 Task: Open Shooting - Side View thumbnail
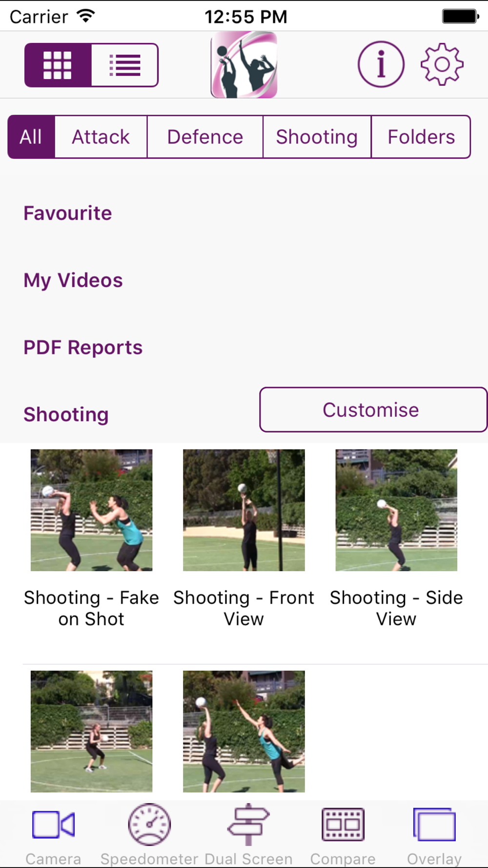pos(396,510)
